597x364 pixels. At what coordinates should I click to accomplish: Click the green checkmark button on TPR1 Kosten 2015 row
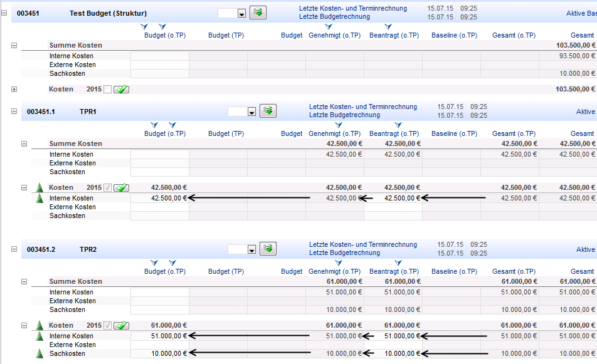(x=122, y=187)
